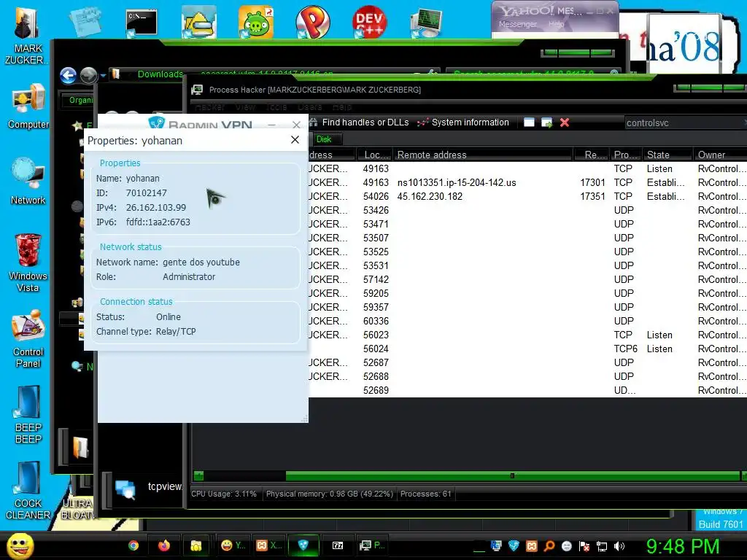The image size is (747, 560).
Task: Click the network connection tray icon
Action: point(602,546)
